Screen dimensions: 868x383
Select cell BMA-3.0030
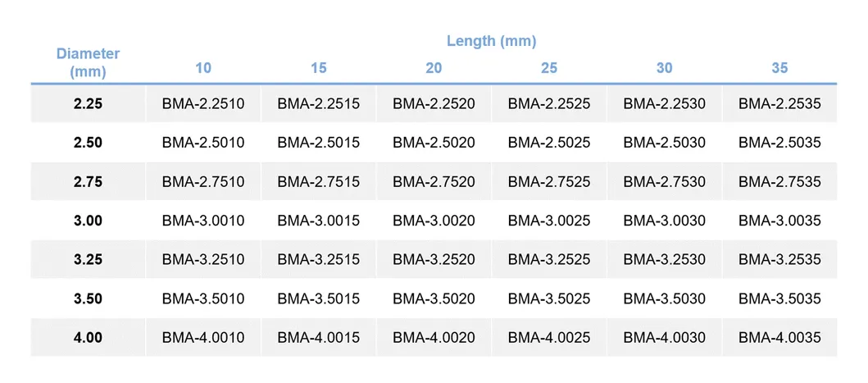click(664, 221)
